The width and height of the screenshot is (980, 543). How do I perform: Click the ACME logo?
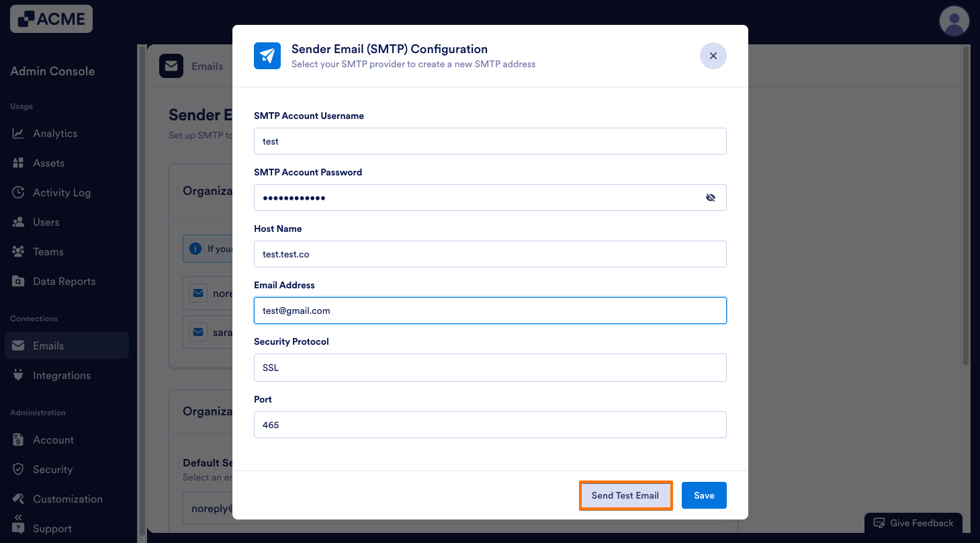click(x=51, y=18)
